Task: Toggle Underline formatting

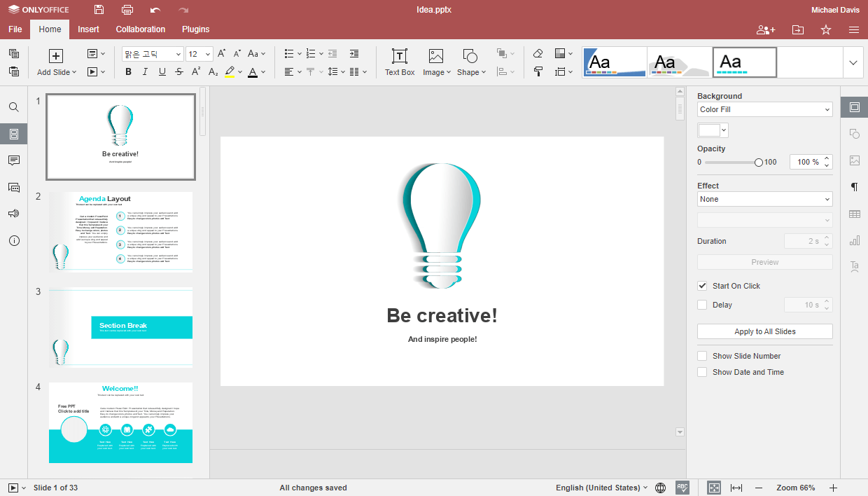Action: (162, 71)
